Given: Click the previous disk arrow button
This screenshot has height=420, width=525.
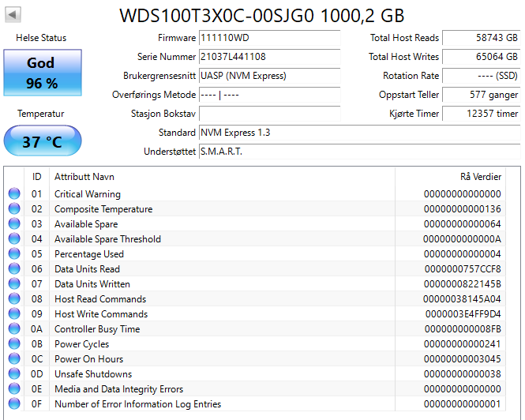Looking at the screenshot, I should [x=13, y=15].
